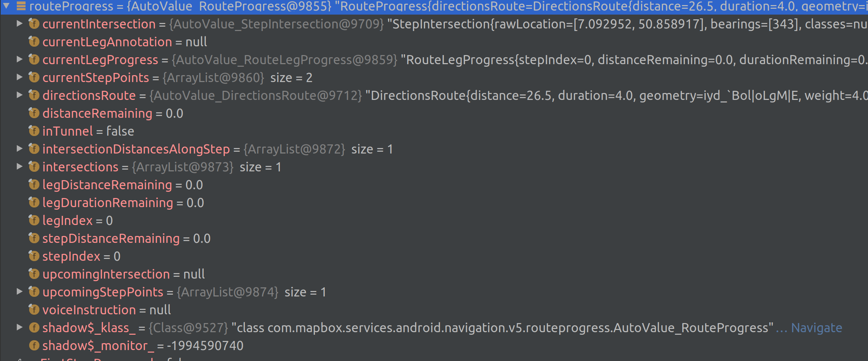
Task: Click the field icon beside inTunnel
Action: (34, 131)
